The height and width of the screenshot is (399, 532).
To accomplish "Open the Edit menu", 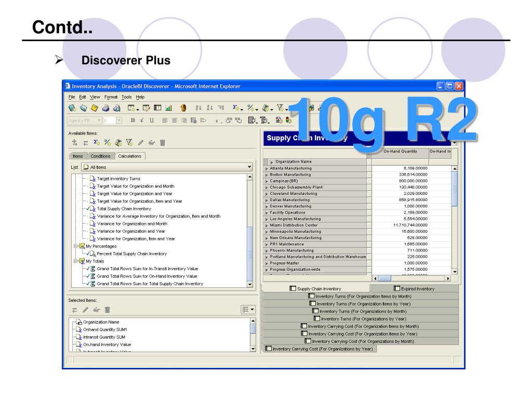I will [83, 97].
